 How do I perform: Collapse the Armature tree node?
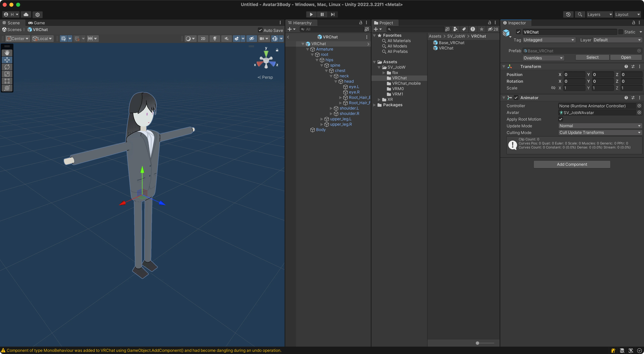coord(308,49)
